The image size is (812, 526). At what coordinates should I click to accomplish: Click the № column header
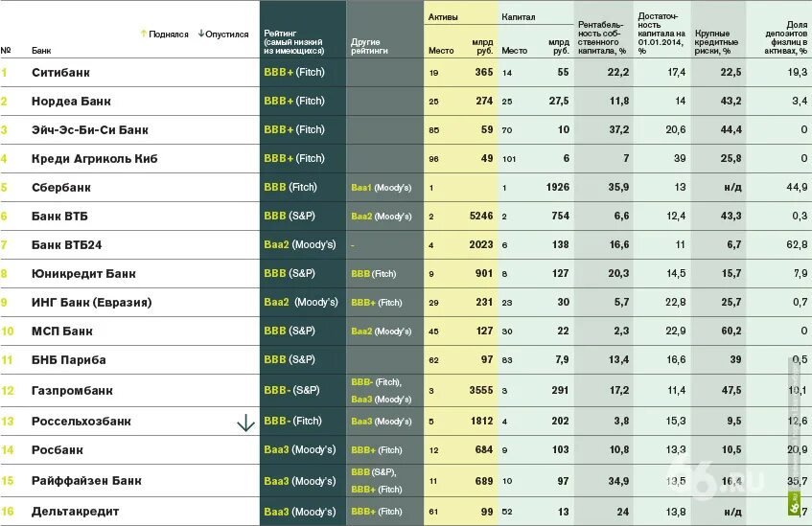click(5, 50)
